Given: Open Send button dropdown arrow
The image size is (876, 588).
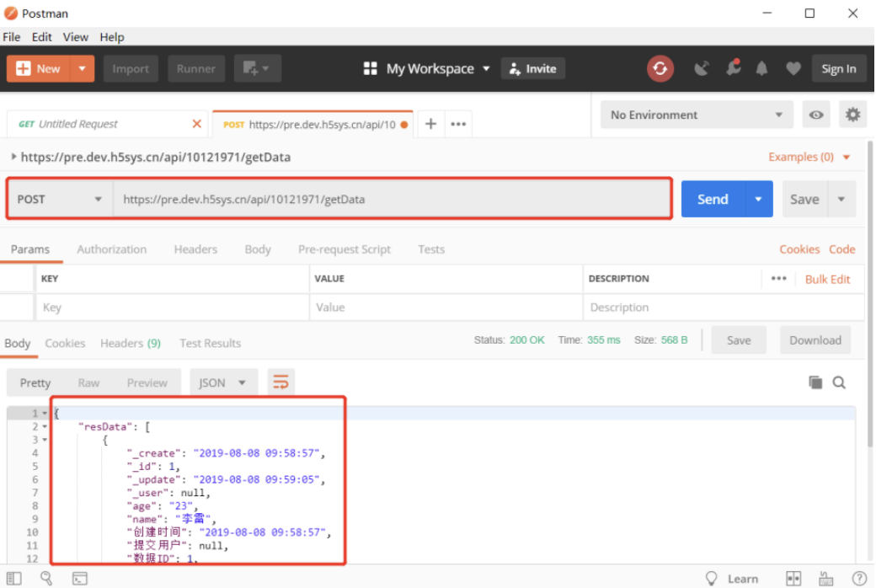Looking at the screenshot, I should (x=758, y=199).
